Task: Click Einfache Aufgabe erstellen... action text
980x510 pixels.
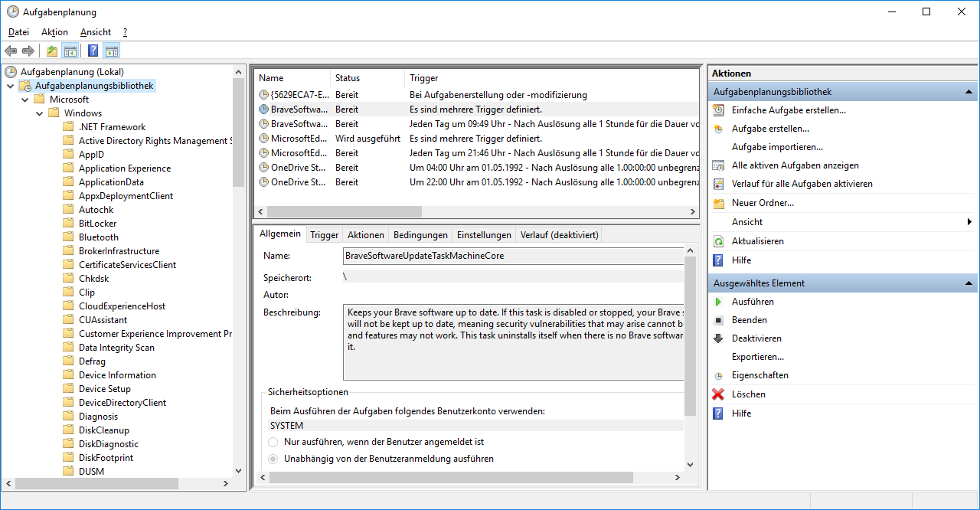Action: click(x=789, y=110)
